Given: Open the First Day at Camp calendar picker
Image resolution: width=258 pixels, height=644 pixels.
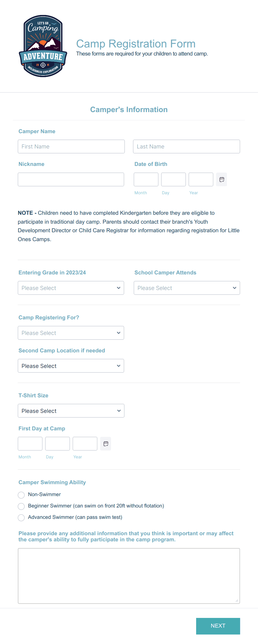Looking at the screenshot, I should (x=105, y=443).
